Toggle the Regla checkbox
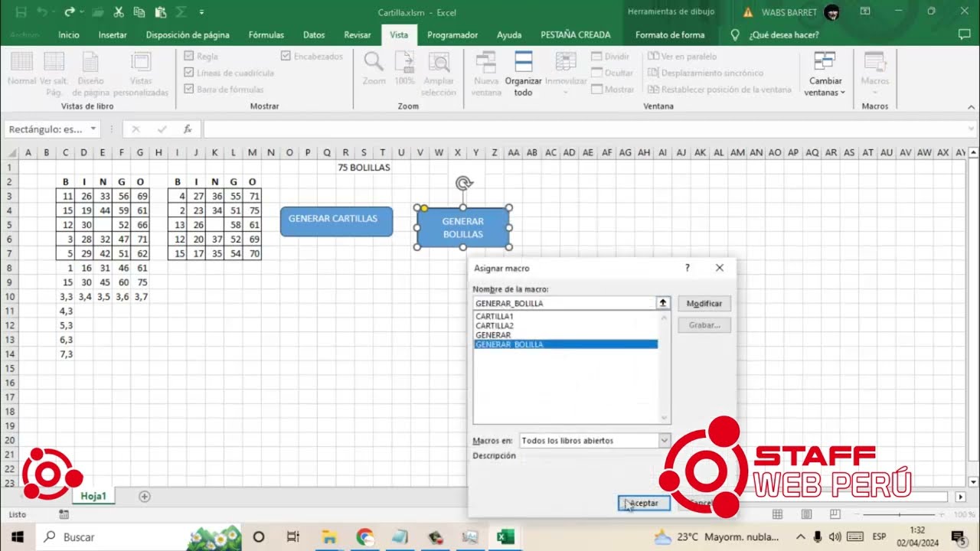 click(189, 57)
